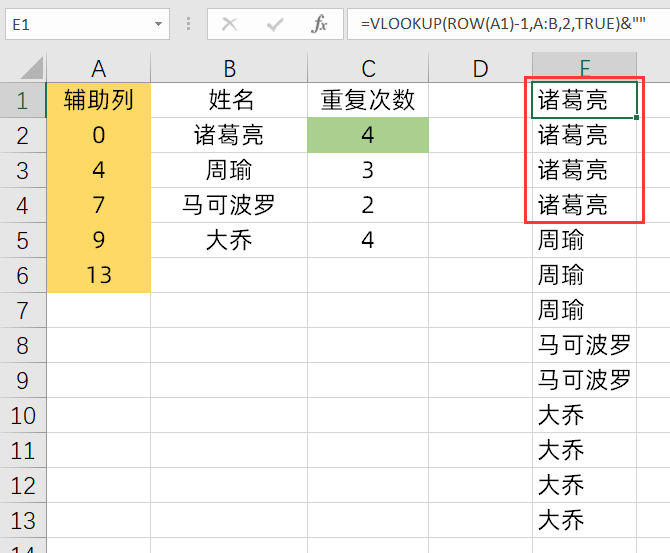Click cell E2 诸葛亮

coord(585,135)
